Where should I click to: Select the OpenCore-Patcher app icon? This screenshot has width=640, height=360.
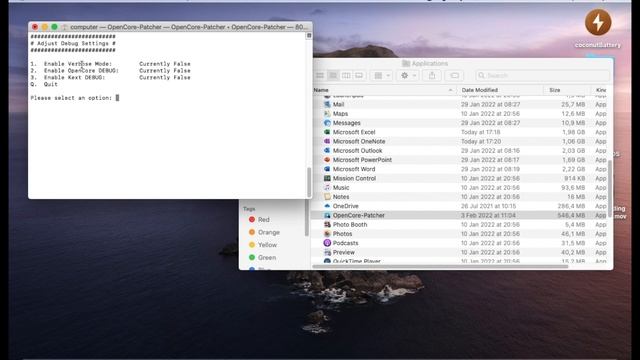pyautogui.click(x=327, y=216)
